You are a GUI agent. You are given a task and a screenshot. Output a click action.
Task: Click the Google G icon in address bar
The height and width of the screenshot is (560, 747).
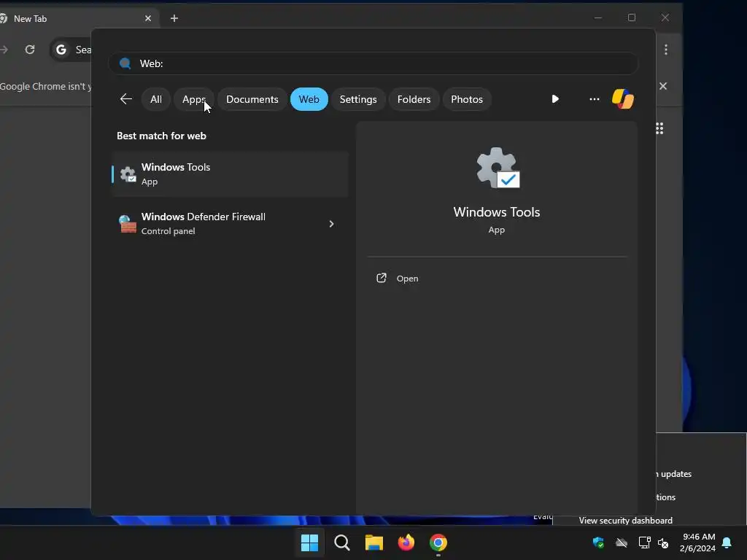(61, 50)
